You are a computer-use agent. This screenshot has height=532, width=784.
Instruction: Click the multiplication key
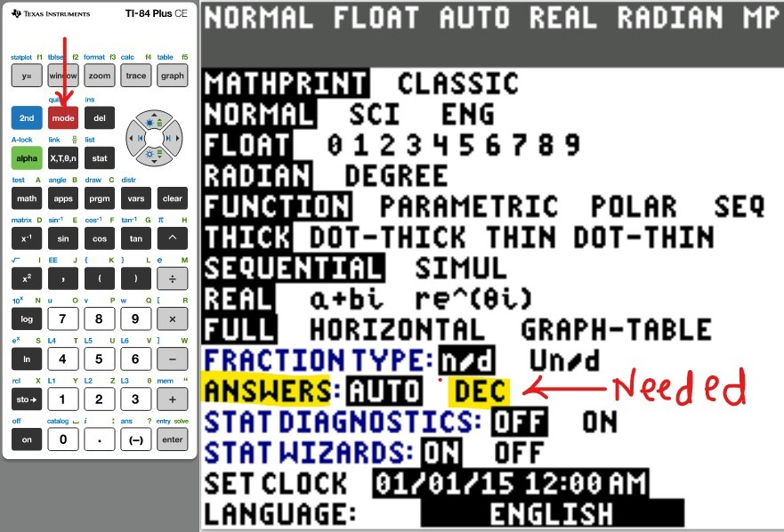pos(173,318)
